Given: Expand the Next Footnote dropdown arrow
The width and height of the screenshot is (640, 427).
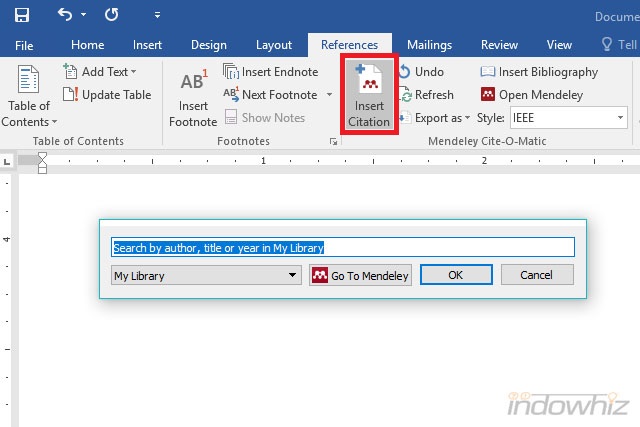Looking at the screenshot, I should [x=329, y=95].
